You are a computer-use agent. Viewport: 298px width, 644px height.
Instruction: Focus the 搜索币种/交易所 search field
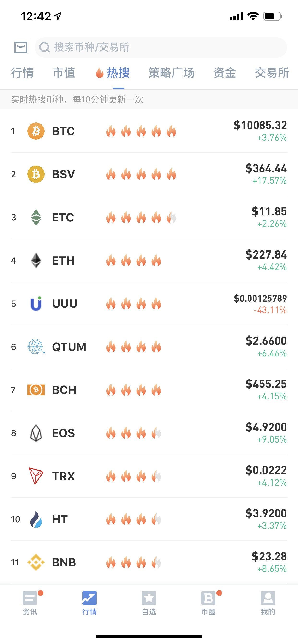(161, 47)
